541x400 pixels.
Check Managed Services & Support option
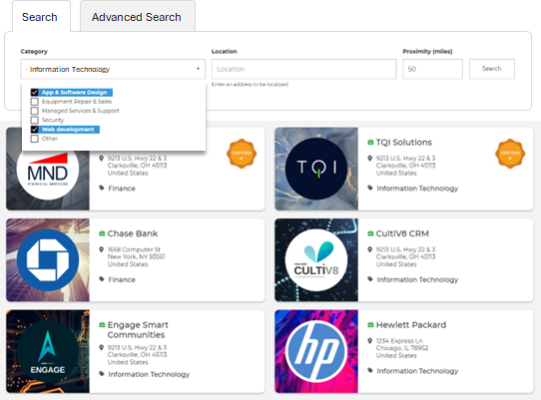coord(34,111)
